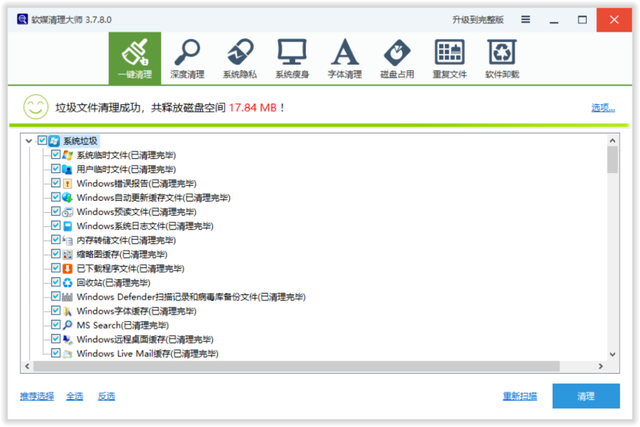Uncheck 系统临时文件 checkbox
The height and width of the screenshot is (427, 640).
coord(56,155)
